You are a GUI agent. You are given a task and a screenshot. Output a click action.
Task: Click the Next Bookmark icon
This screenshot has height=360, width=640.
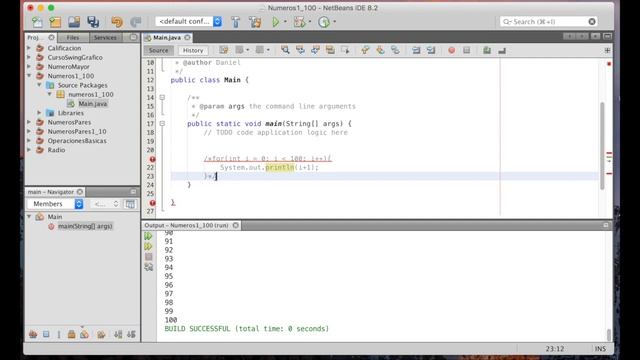(x=380, y=50)
